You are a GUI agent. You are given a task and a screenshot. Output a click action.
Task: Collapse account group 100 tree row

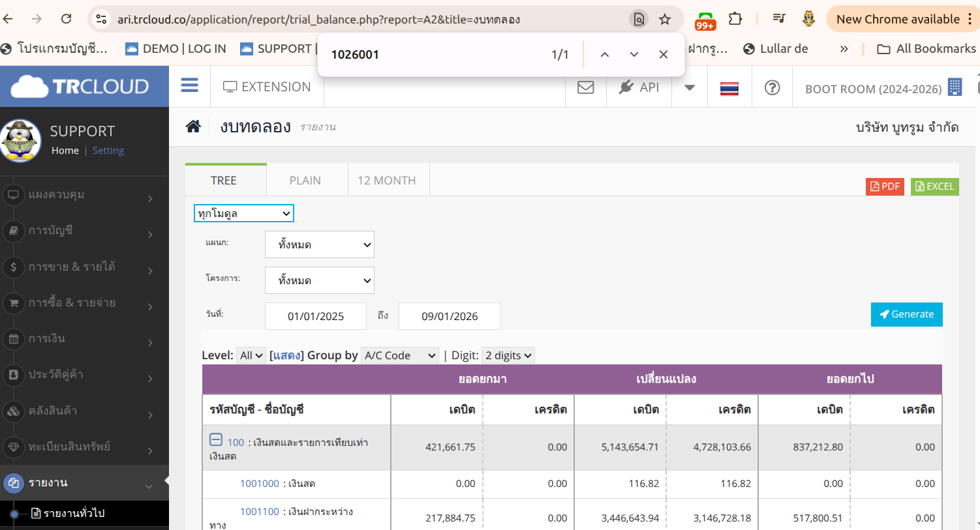pyautogui.click(x=216, y=440)
